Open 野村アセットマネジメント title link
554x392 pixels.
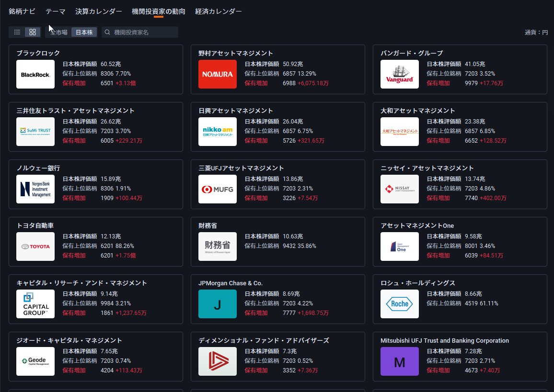tap(236, 53)
